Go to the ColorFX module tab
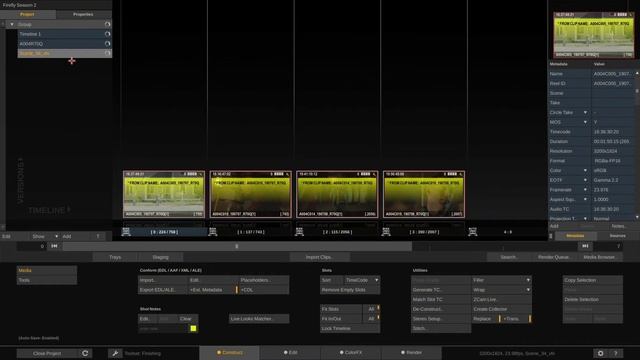 (x=351, y=353)
